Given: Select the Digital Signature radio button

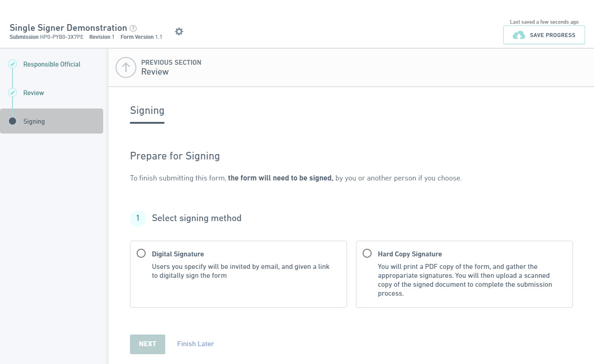Looking at the screenshot, I should [141, 253].
